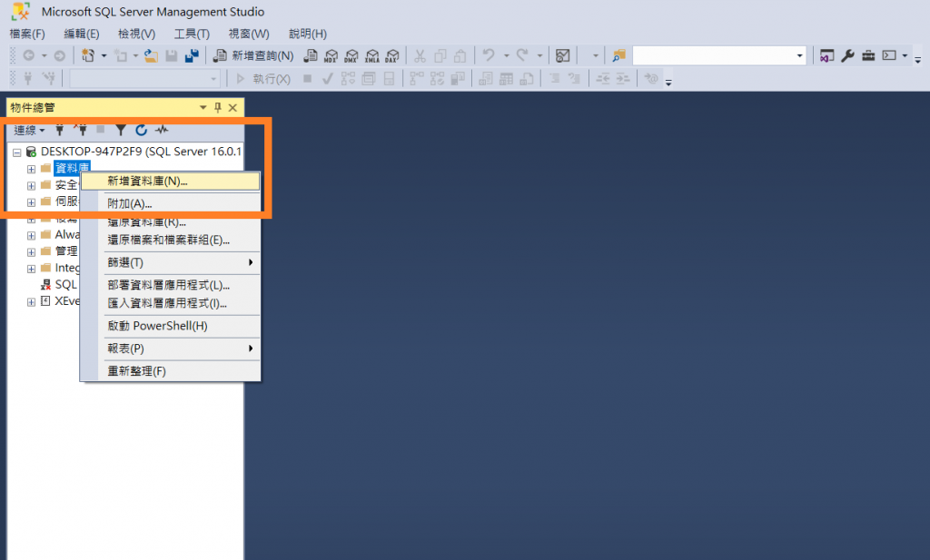Click the Find in Files folder icon
The width and height of the screenshot is (930, 560).
click(x=618, y=55)
